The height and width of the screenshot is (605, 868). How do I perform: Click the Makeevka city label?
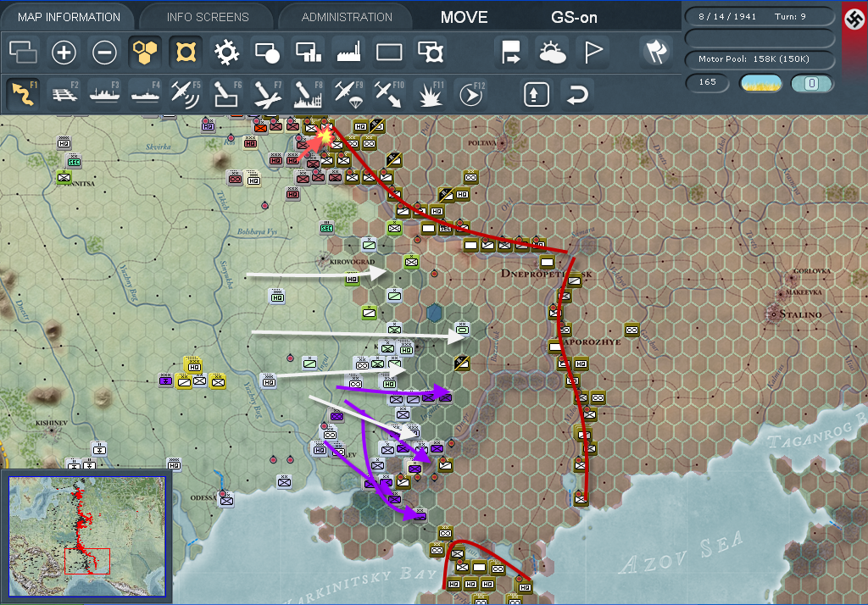(804, 292)
